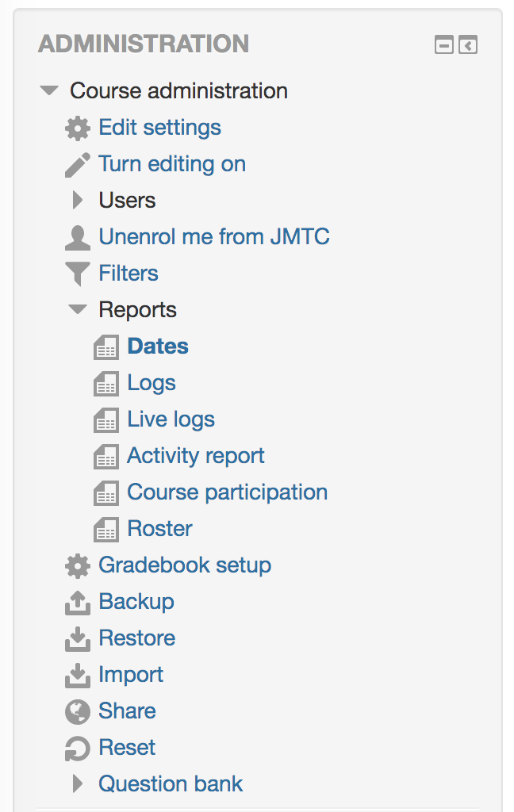The height and width of the screenshot is (812, 514).
Task: View Live logs report
Action: [x=171, y=419]
